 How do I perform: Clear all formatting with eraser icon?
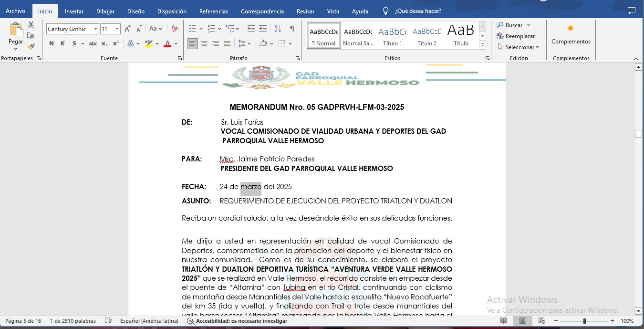pyautogui.click(x=175, y=29)
